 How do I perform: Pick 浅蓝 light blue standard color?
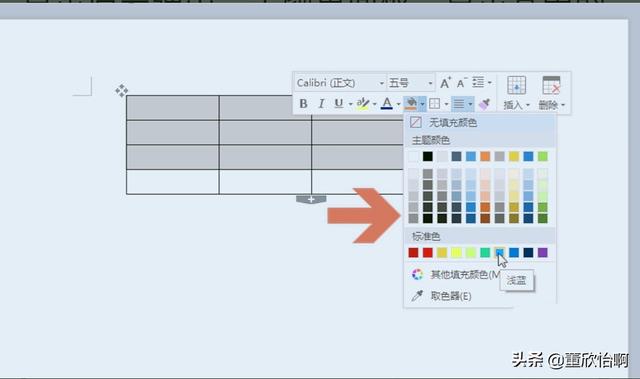point(500,253)
